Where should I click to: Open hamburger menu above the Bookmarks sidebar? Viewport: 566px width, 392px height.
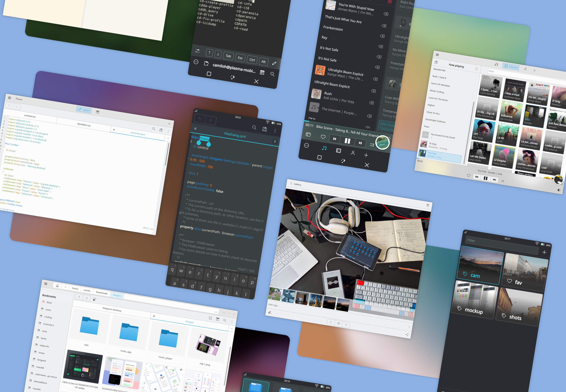point(46,284)
